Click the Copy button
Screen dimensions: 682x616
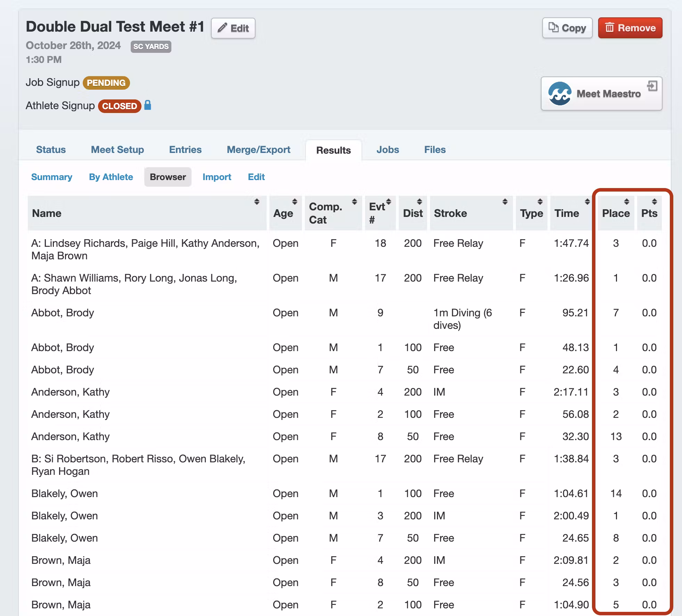tap(567, 28)
